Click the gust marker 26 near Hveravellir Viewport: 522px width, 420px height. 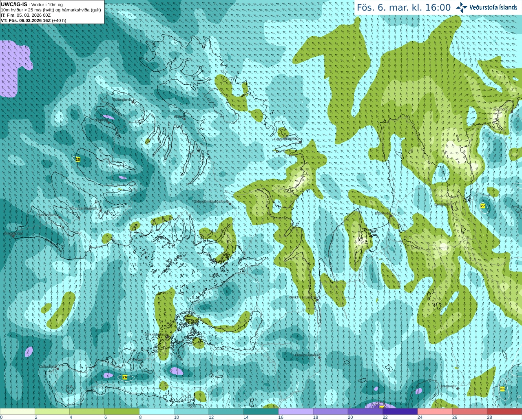tap(502, 389)
